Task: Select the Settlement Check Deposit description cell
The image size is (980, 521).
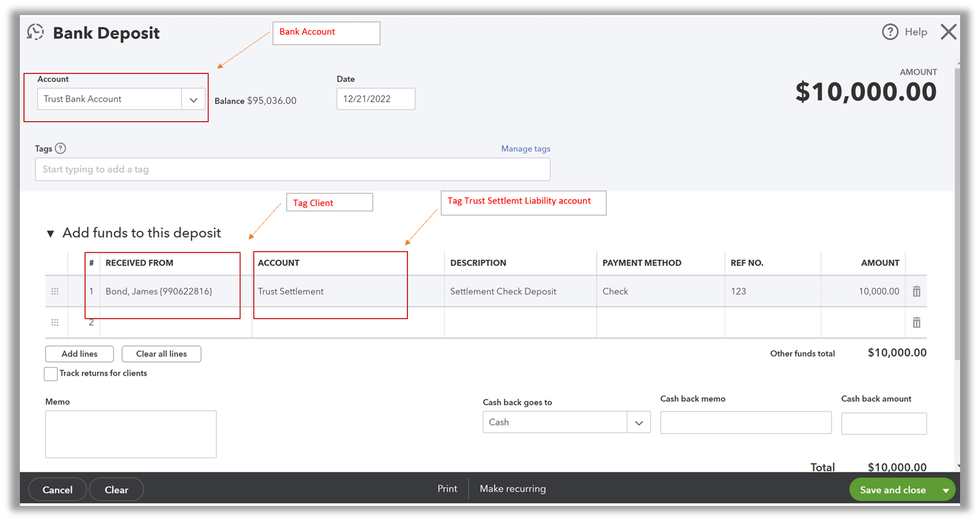Action: [521, 292]
